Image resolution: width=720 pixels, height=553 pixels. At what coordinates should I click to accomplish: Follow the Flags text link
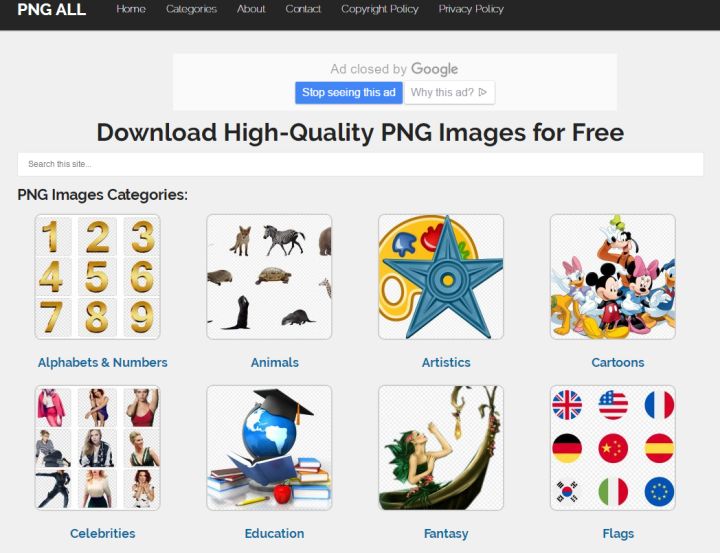618,534
